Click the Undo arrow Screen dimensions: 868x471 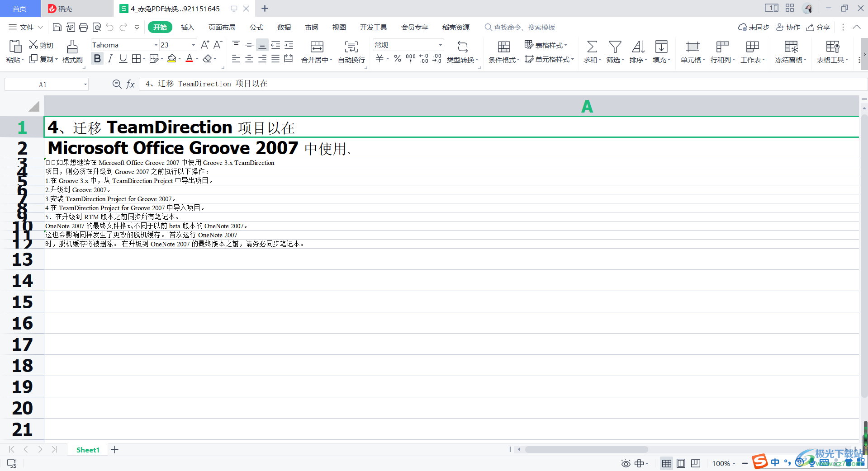(110, 27)
